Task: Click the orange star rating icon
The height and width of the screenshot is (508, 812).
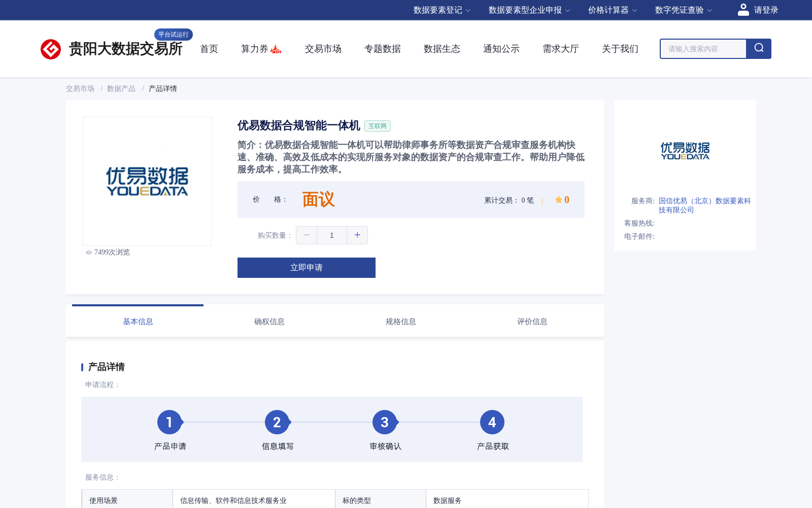Action: (558, 200)
